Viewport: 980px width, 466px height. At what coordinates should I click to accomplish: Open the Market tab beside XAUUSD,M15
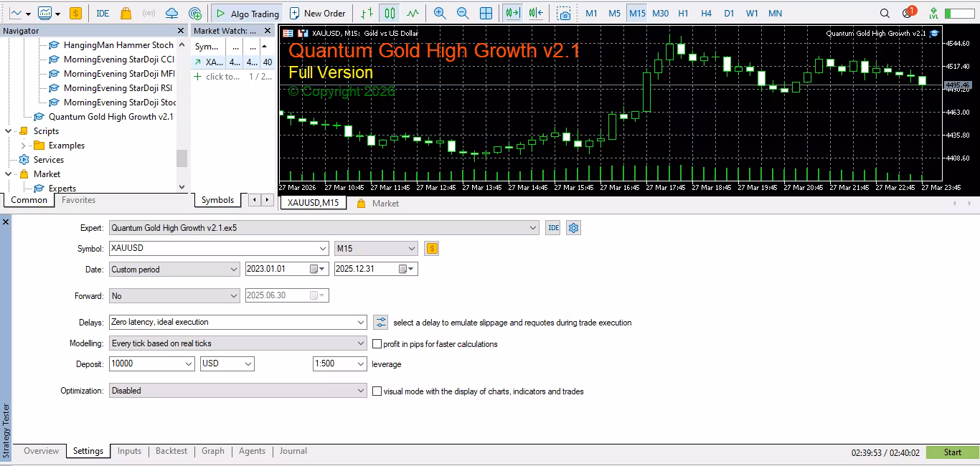click(377, 204)
